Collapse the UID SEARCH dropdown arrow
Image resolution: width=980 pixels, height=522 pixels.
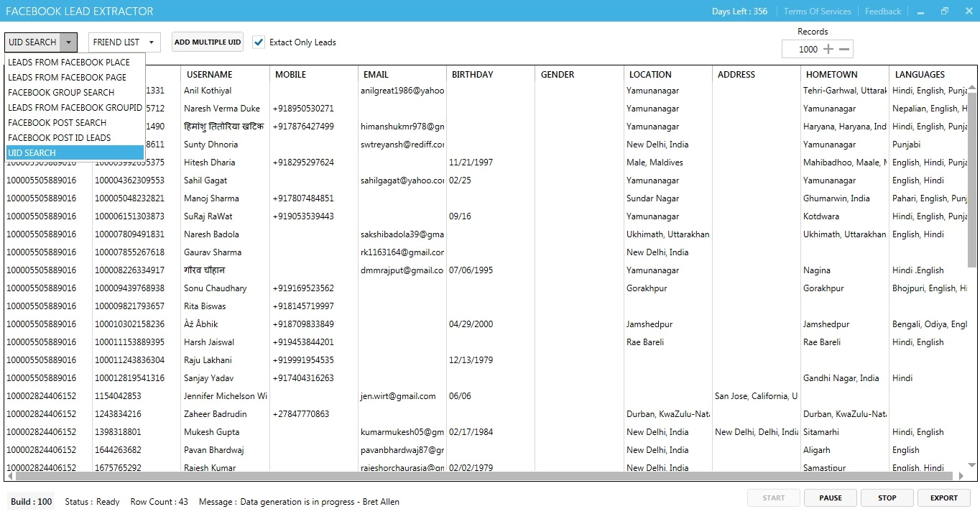click(68, 42)
